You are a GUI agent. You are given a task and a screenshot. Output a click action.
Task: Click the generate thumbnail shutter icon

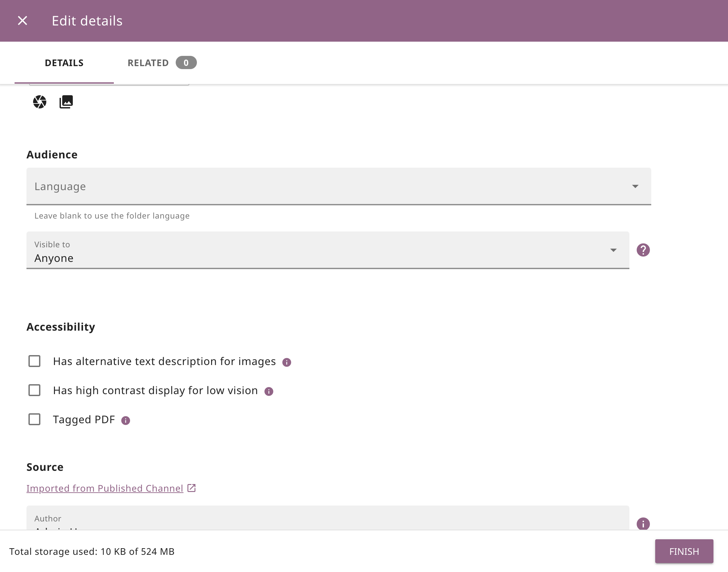[40, 102]
